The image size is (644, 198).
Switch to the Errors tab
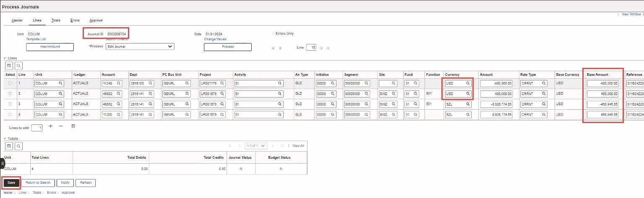coord(75,20)
